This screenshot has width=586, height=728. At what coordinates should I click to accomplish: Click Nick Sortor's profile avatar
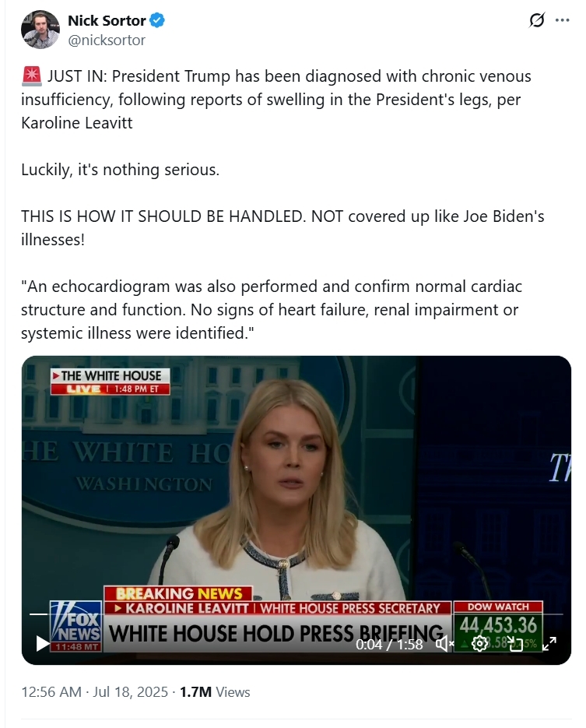40,30
